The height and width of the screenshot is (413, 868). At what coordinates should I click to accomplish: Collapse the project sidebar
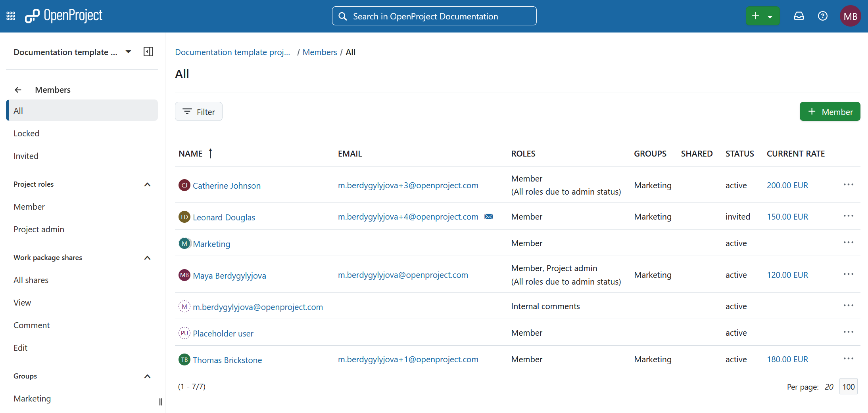pyautogui.click(x=148, y=52)
